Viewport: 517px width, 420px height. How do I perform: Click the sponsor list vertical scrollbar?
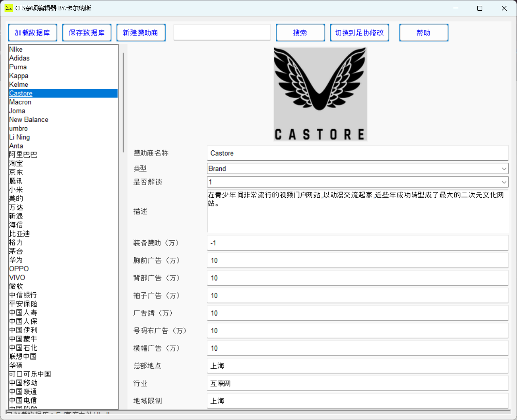click(123, 102)
